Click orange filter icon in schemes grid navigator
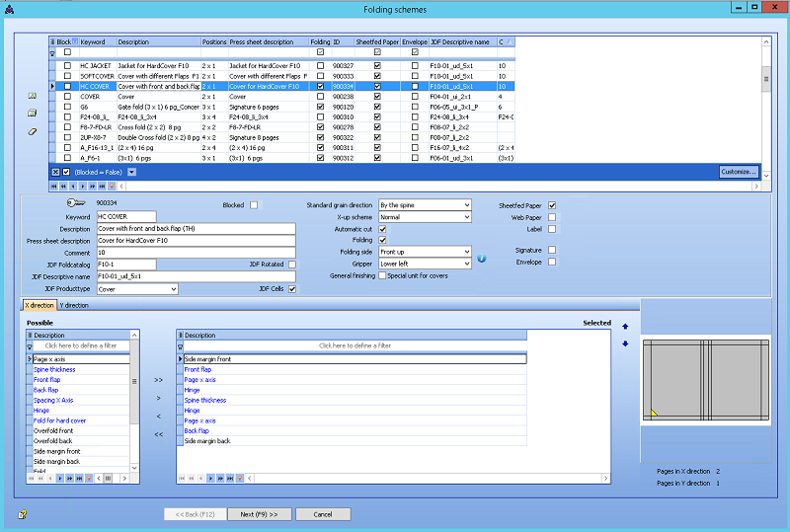Screen dimensions: 790x532 click(x=112, y=186)
